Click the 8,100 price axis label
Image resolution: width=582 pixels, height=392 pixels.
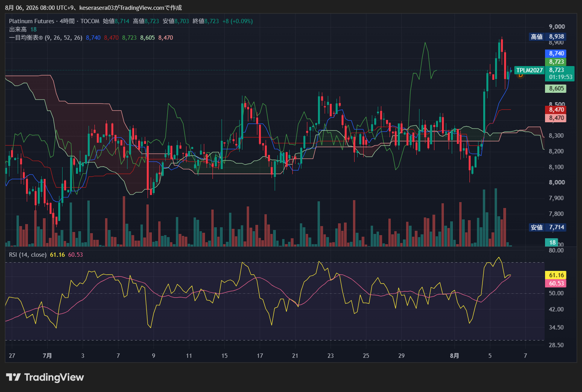coord(557,167)
